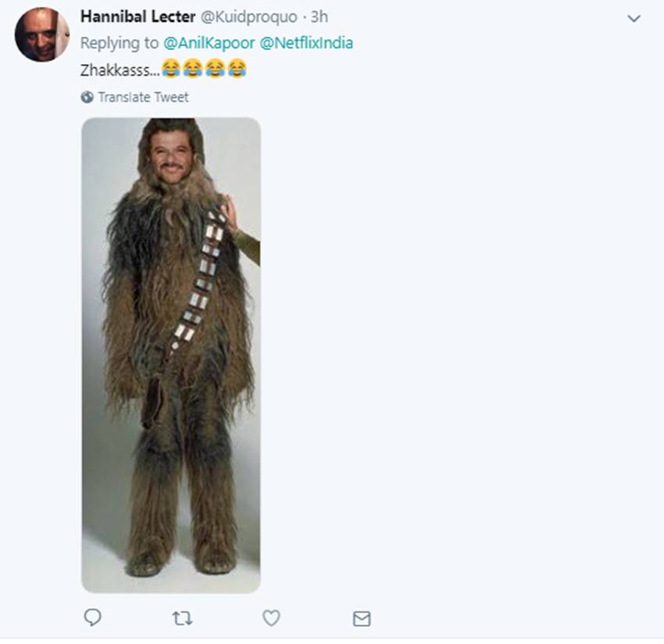Image resolution: width=664 pixels, height=644 pixels.
Task: Click the 3h timestamp of the tweet
Action: coord(319,17)
